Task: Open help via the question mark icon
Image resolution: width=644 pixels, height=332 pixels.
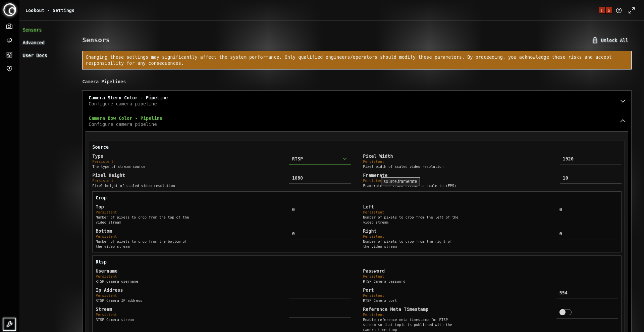Action: pyautogui.click(x=619, y=10)
